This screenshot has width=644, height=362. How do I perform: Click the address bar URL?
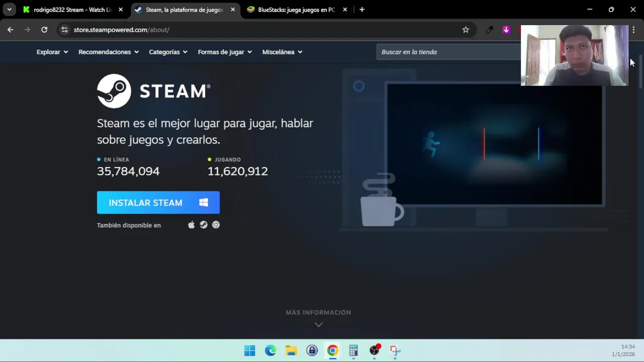tap(121, 30)
